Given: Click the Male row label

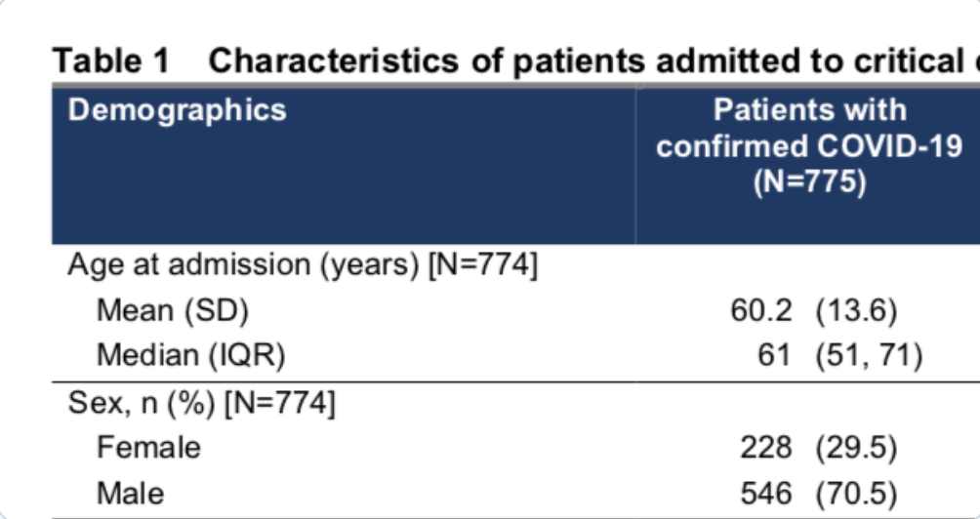Looking at the screenshot, I should pos(131,493).
